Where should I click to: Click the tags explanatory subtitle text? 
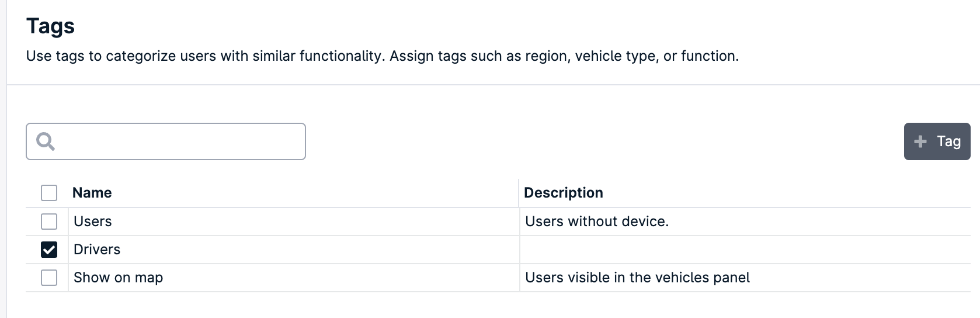coord(383,56)
